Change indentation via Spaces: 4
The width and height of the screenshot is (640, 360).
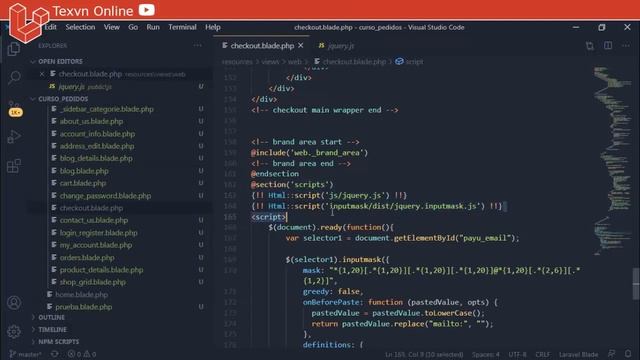coord(486,354)
